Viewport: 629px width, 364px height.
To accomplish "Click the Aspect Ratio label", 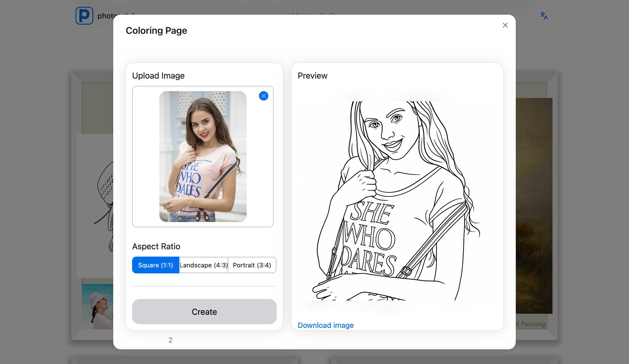I will click(156, 246).
